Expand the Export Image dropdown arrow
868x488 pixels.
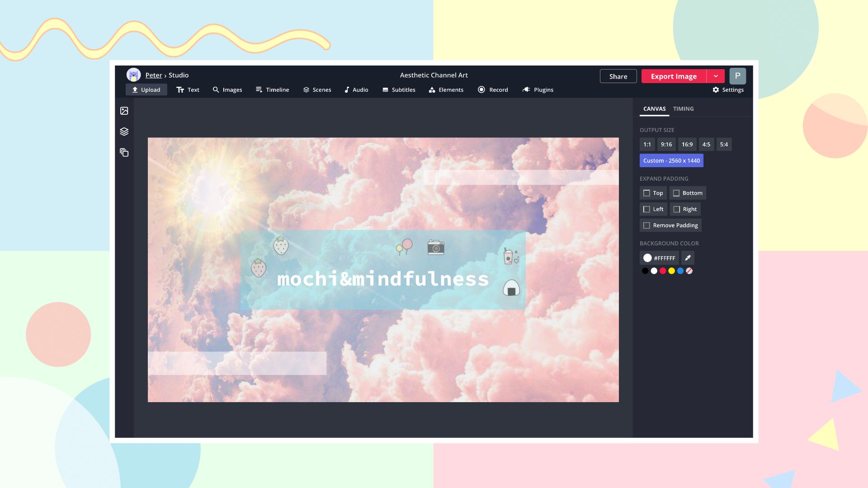coord(715,75)
